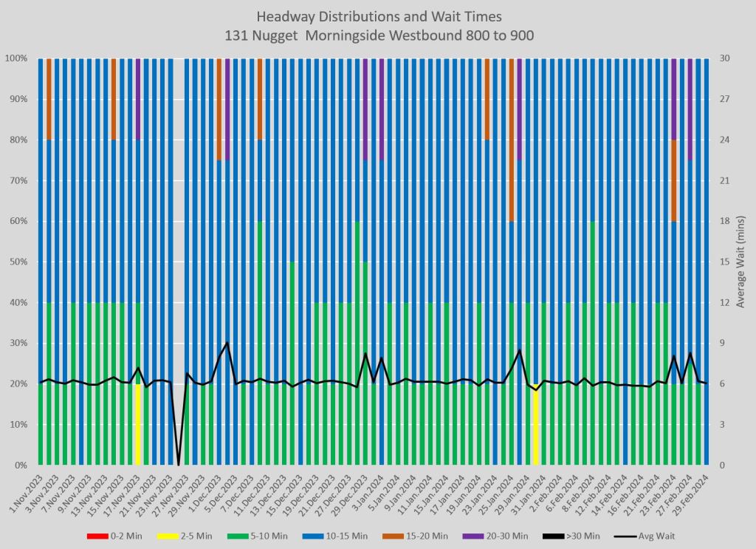Select the 100% label on left axis
Image resolution: width=756 pixels, height=549 pixels.
click(18, 58)
